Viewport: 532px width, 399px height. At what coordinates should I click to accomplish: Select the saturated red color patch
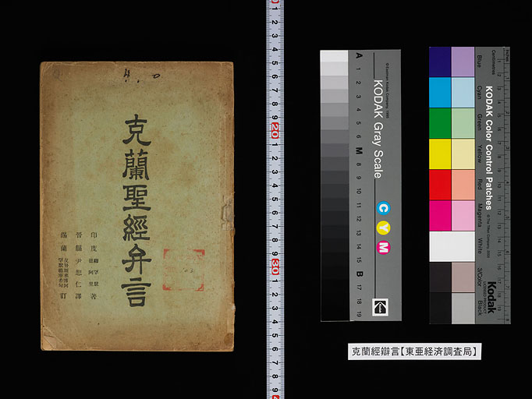(440, 184)
